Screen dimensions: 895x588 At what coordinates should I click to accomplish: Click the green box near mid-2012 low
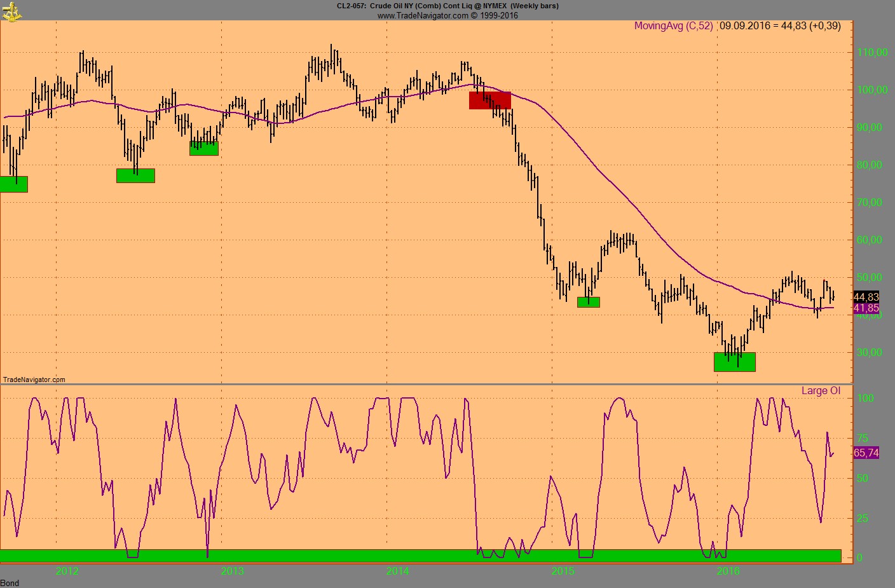(135, 175)
